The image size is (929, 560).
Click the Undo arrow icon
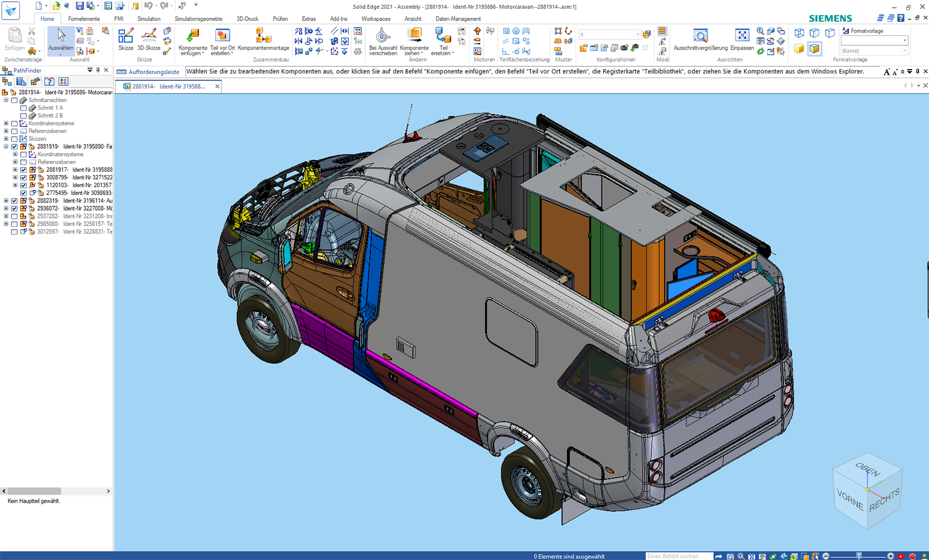(x=148, y=6)
